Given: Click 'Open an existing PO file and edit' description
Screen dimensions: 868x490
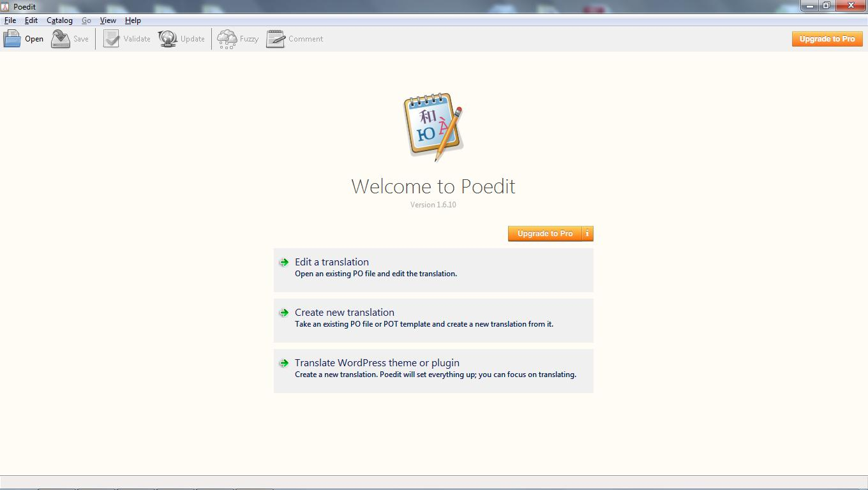Looking at the screenshot, I should pyautogui.click(x=376, y=274).
